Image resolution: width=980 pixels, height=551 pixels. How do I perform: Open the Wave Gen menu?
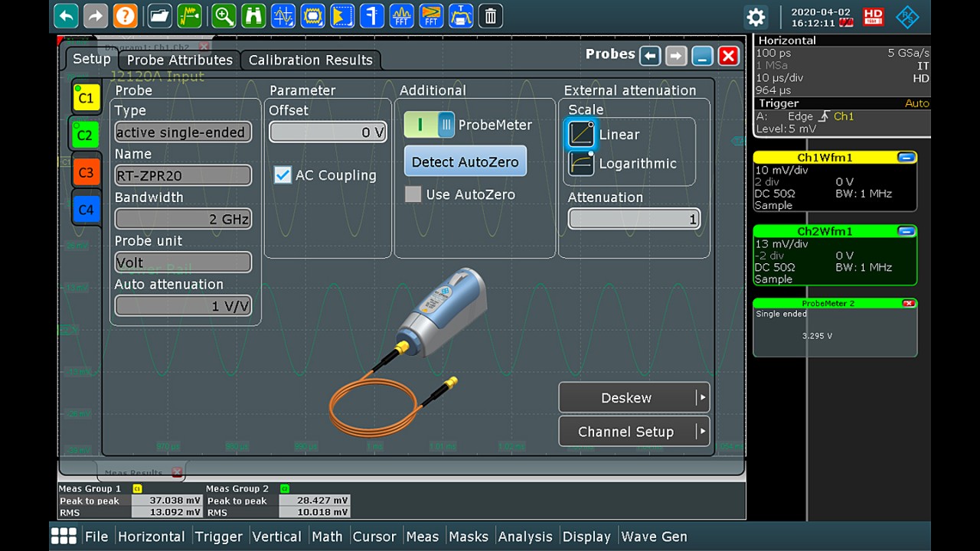point(654,536)
